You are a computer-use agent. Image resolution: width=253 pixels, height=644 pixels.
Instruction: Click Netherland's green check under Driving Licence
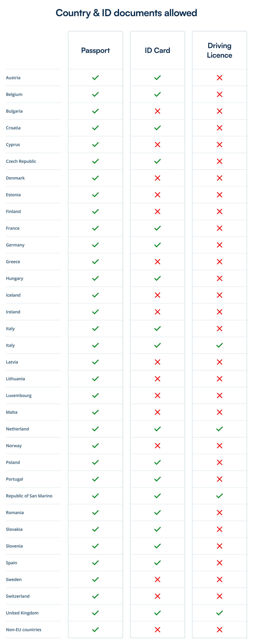click(219, 429)
